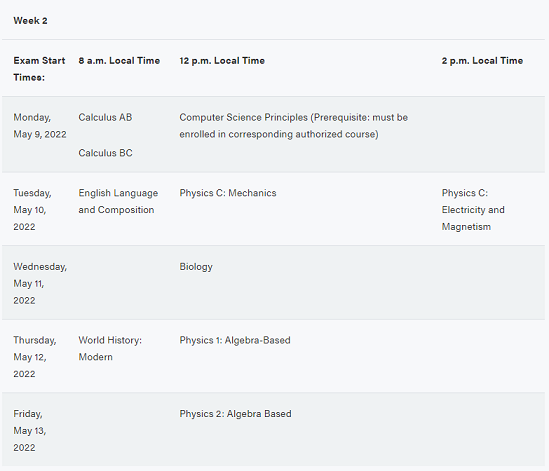Click Physics 2: Algebra Based entry
The image size is (549, 471).
click(235, 414)
